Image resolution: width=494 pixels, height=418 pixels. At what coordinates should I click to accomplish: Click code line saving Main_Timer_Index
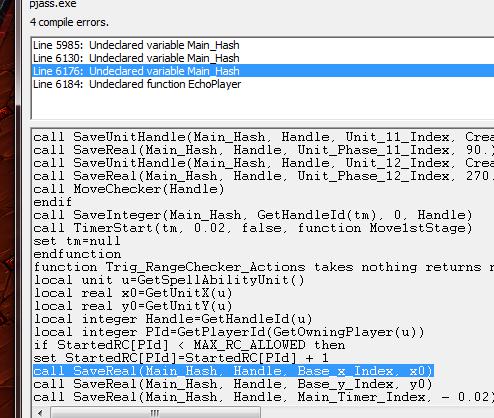tap(263, 397)
